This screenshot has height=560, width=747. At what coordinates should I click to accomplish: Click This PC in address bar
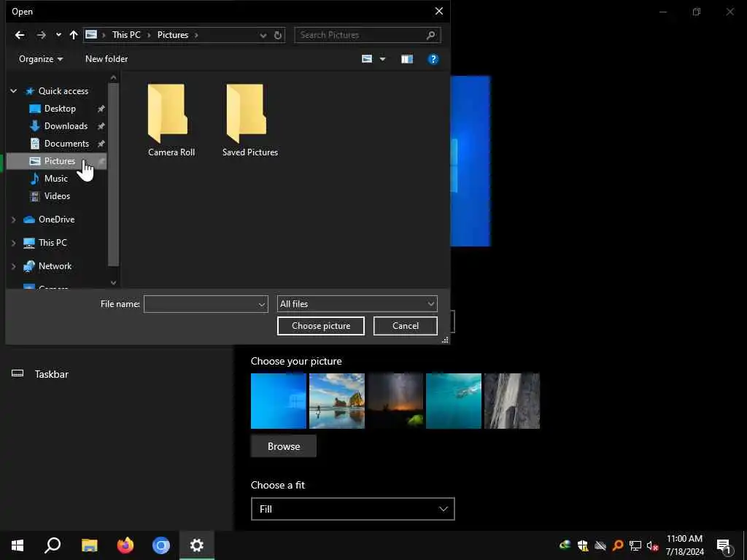click(126, 35)
